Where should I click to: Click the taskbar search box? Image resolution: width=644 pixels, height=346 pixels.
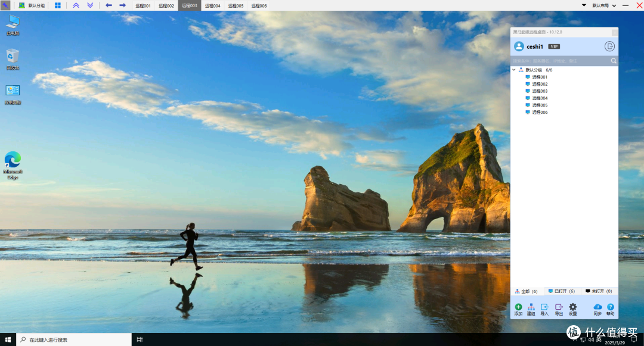coord(74,339)
